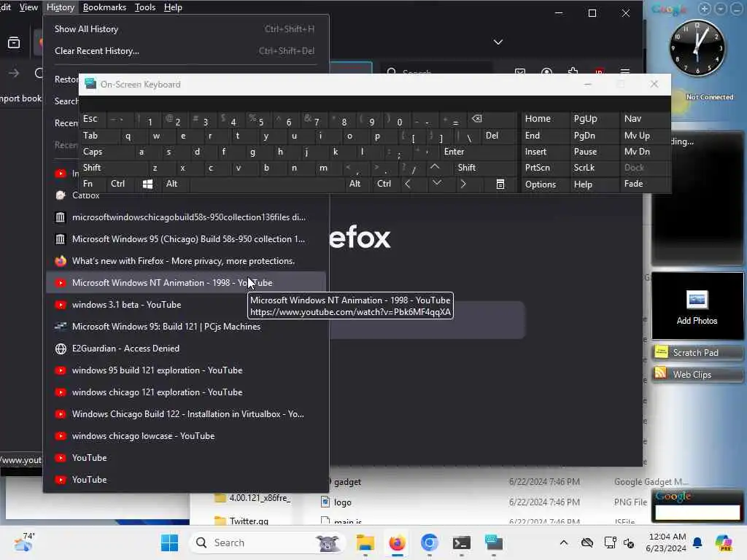Open the weather widget on taskbar
The height and width of the screenshot is (560, 747).
coord(24,542)
